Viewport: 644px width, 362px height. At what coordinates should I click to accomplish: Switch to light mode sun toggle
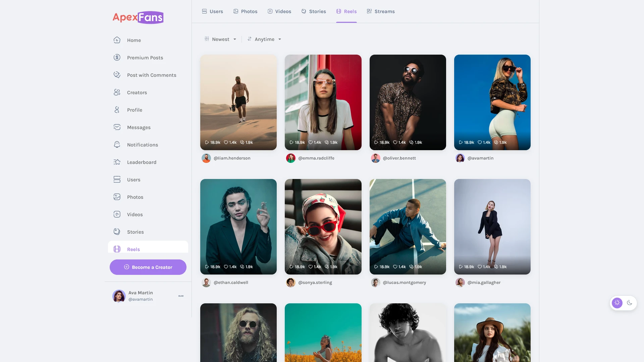pyautogui.click(x=617, y=303)
